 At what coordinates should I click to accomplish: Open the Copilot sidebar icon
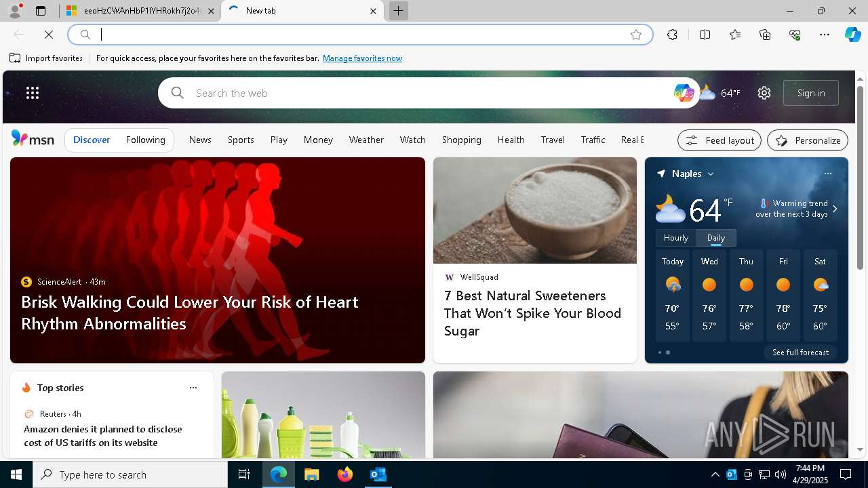coord(853,35)
